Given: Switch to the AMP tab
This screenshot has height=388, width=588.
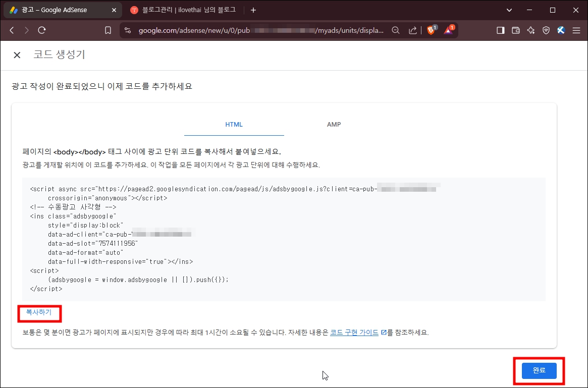Looking at the screenshot, I should 334,124.
